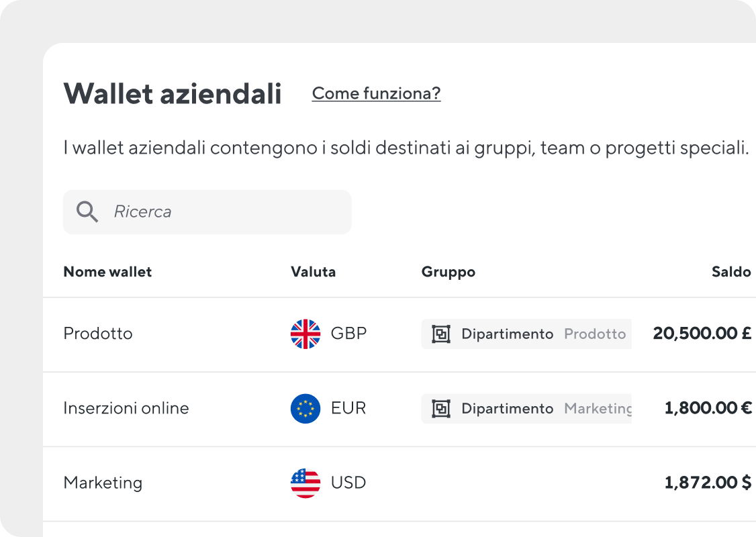Sort by Saldo column header
The height and width of the screenshot is (537, 756).
click(731, 272)
